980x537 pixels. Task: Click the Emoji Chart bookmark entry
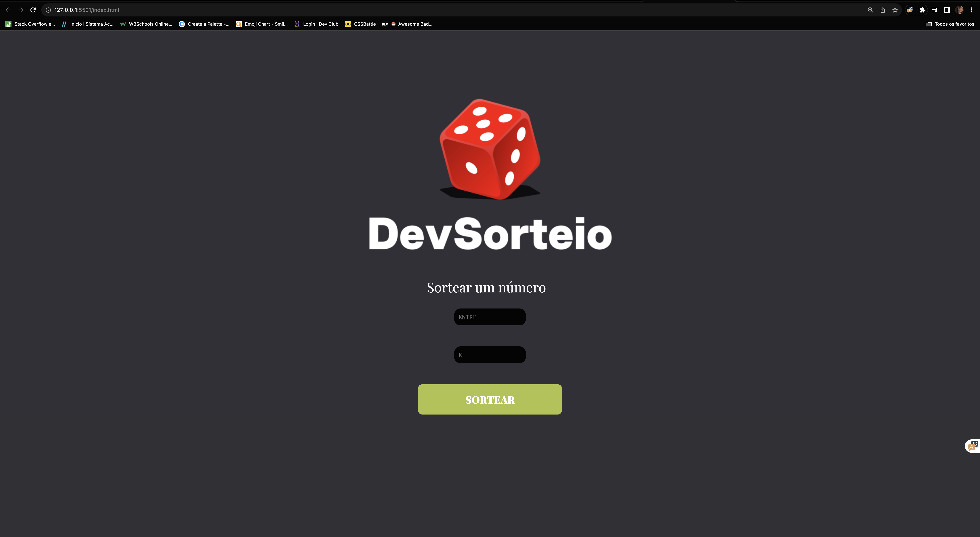point(262,24)
